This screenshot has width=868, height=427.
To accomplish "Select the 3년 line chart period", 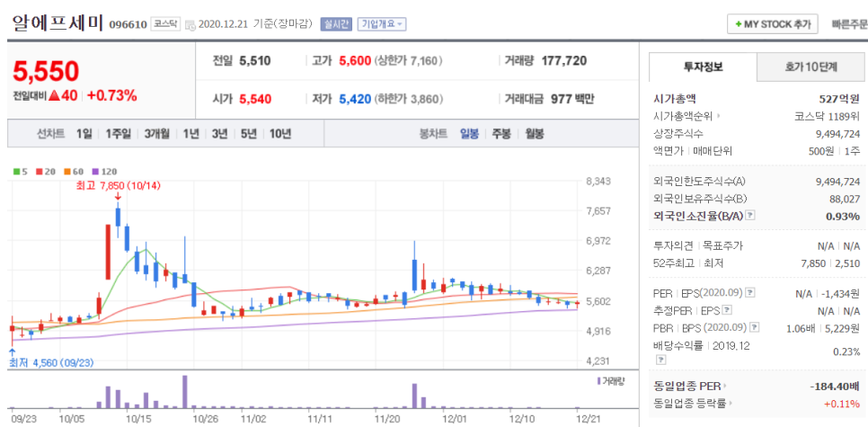I will (x=219, y=133).
